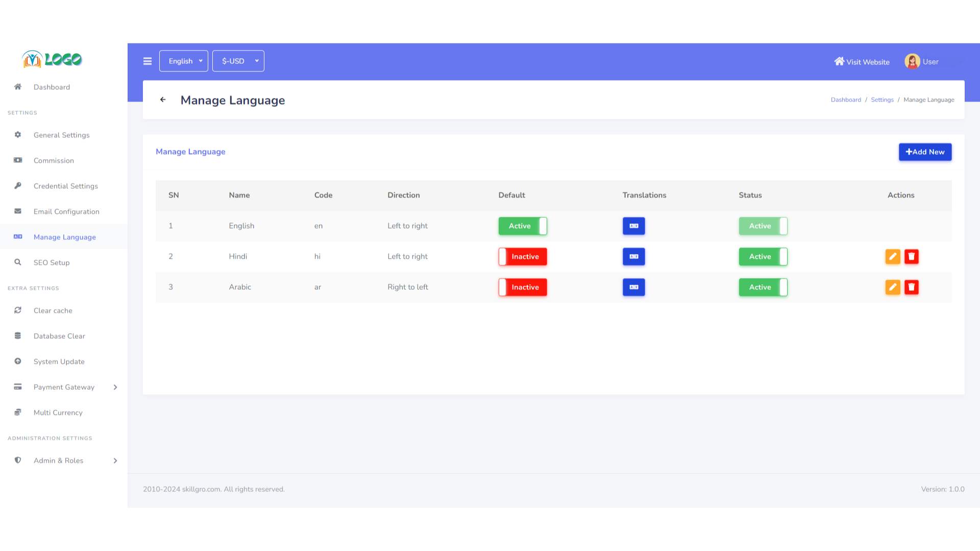Viewport: 980px width, 551px height.
Task: Open translations for Hindi language
Action: pyautogui.click(x=633, y=257)
